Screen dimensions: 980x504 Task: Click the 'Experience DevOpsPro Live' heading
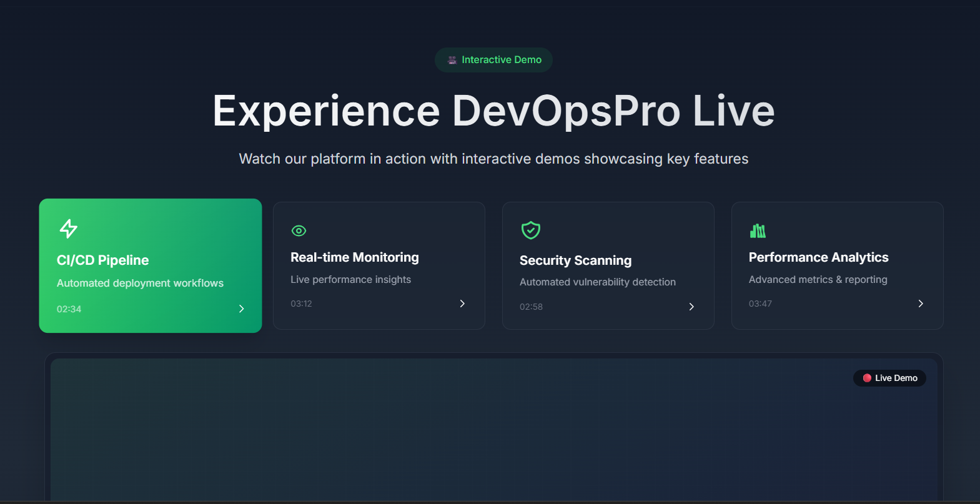[x=493, y=111]
